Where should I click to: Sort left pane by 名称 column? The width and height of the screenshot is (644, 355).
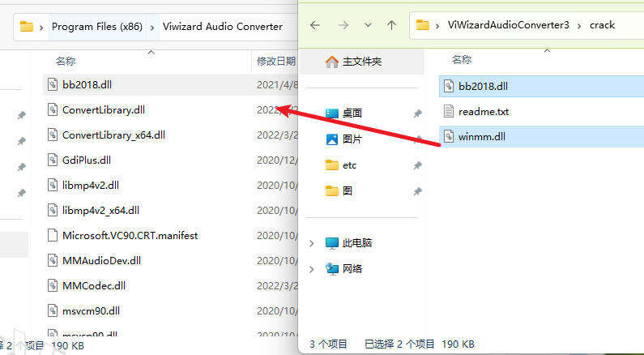(x=66, y=62)
